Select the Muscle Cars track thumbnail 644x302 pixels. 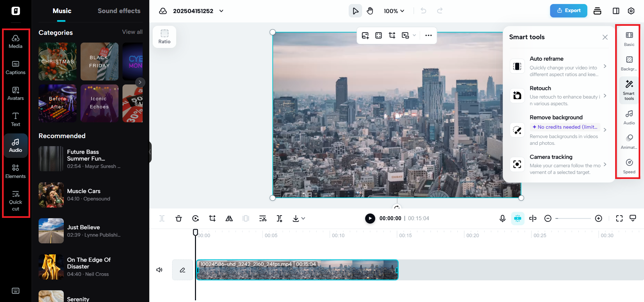(51, 195)
